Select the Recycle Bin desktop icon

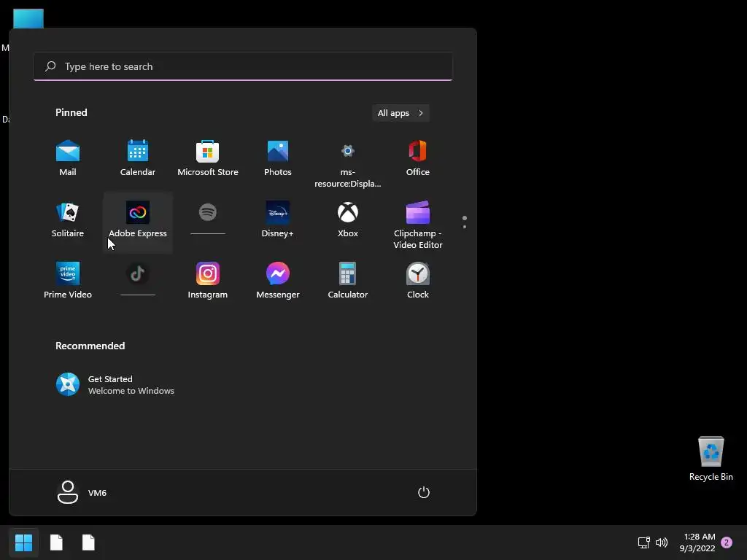tap(711, 458)
